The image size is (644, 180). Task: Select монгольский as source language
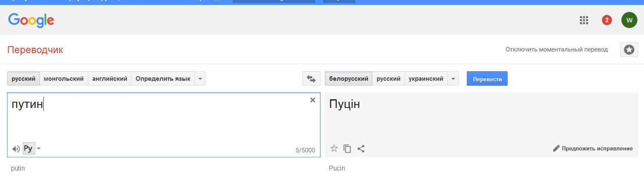64,79
